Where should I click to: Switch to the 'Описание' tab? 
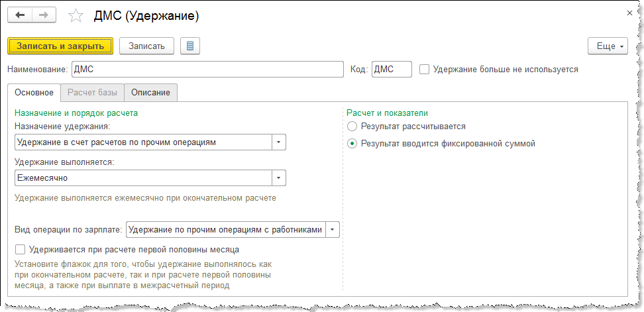(150, 92)
